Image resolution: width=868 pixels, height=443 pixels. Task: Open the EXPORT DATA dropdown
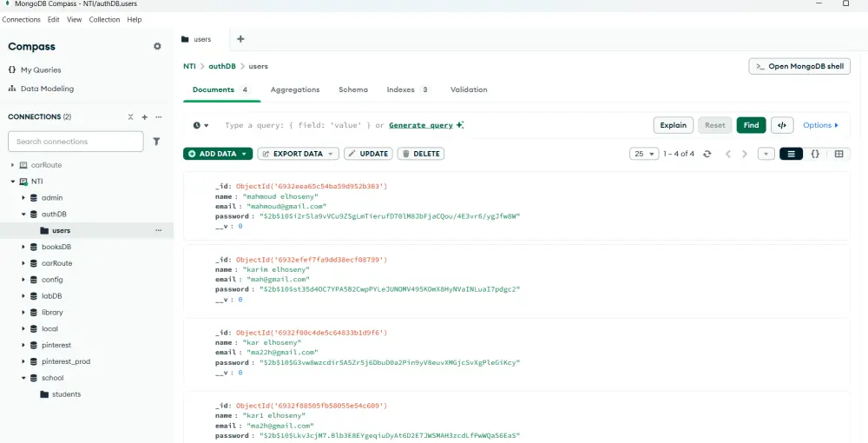click(x=298, y=154)
